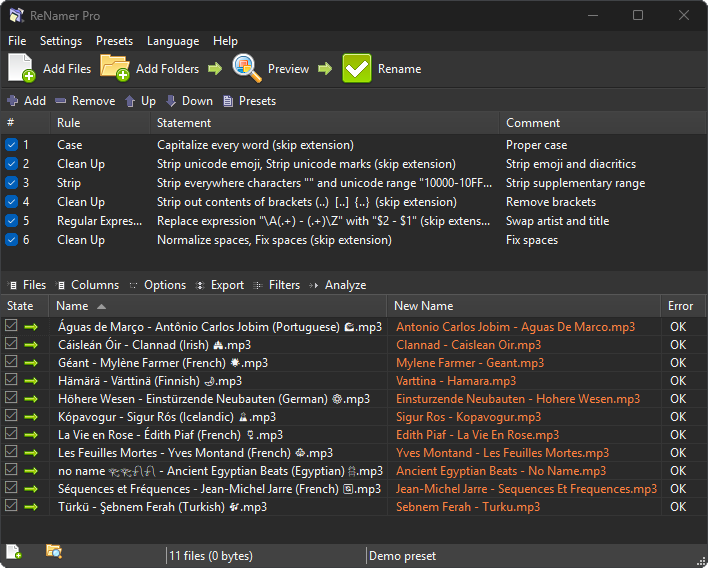The height and width of the screenshot is (568, 708).
Task: Click '11 files (0 bytes)' in status bar
Action: (211, 556)
